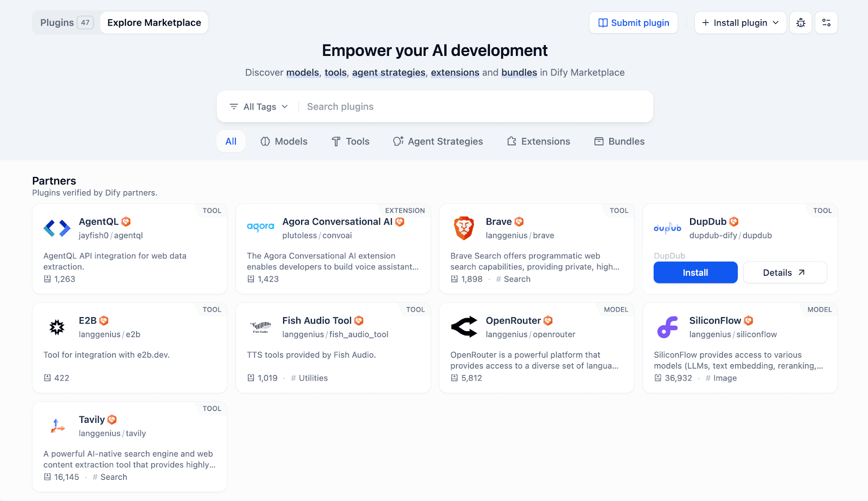Image resolution: width=868 pixels, height=501 pixels.
Task: Click the AgentQL plugin logo
Action: click(57, 229)
